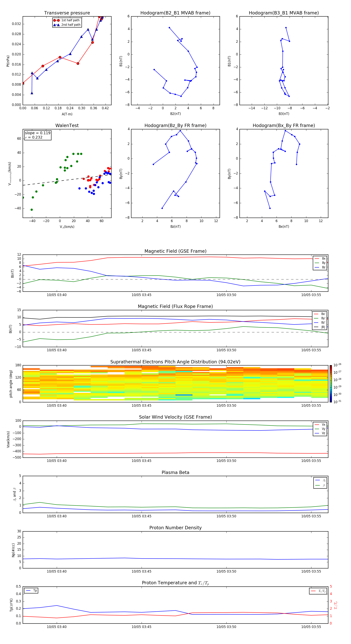
Task: Select the '2nd half path' legend entry
Action: tap(67, 25)
